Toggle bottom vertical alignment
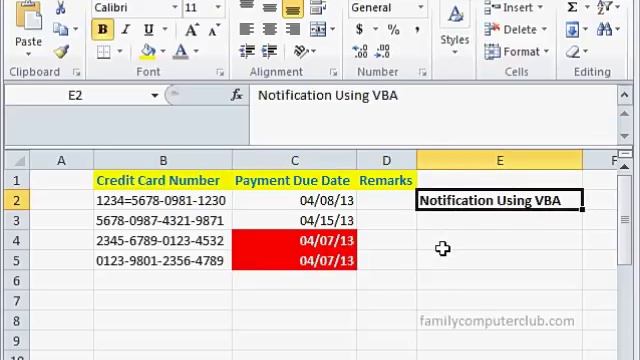The image size is (640, 360). [x=293, y=9]
